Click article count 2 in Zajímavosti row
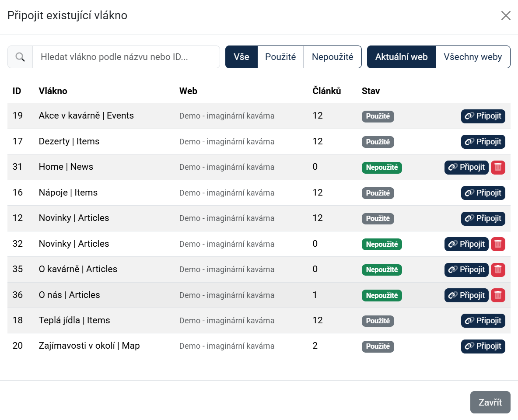The width and height of the screenshot is (518, 420). coord(315,346)
